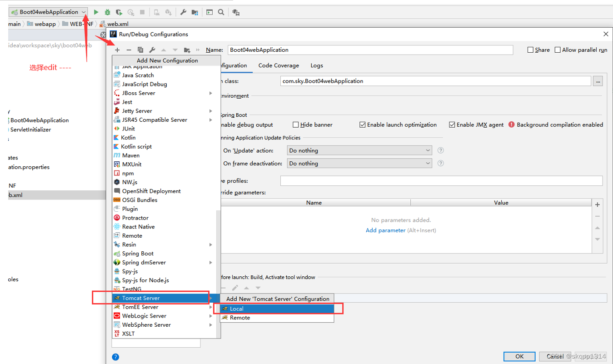Screen dimensions: 613x364
Task: Run the application with the green play icon
Action: [96, 12]
